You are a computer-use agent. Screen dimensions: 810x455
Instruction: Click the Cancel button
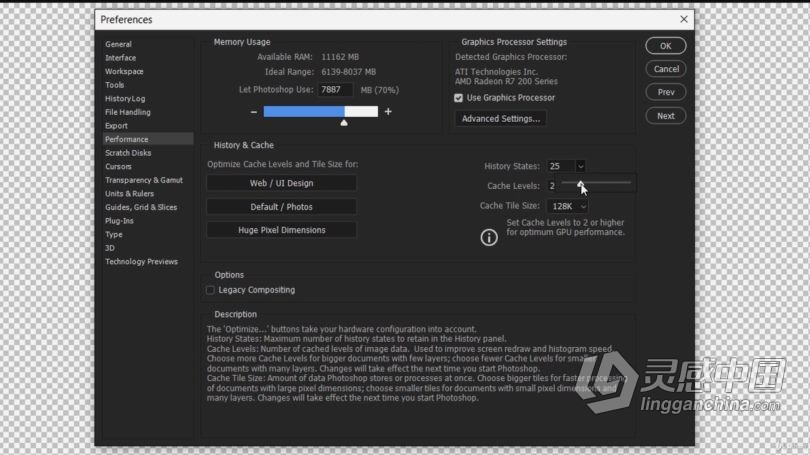point(665,69)
